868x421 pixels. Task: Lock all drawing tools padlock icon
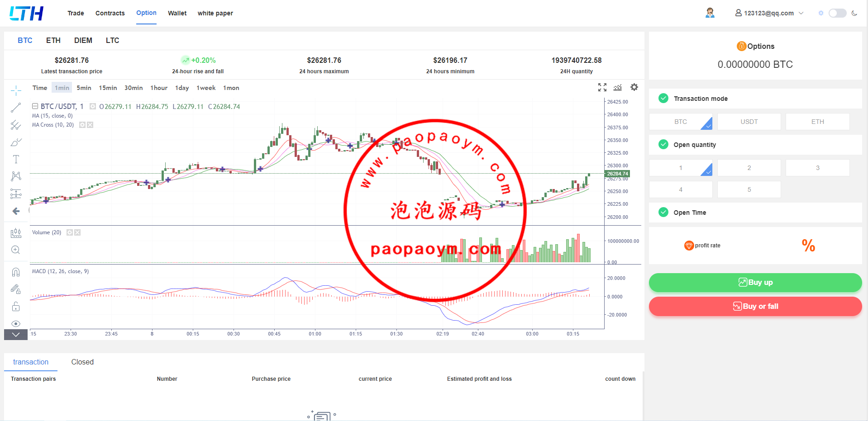point(16,306)
